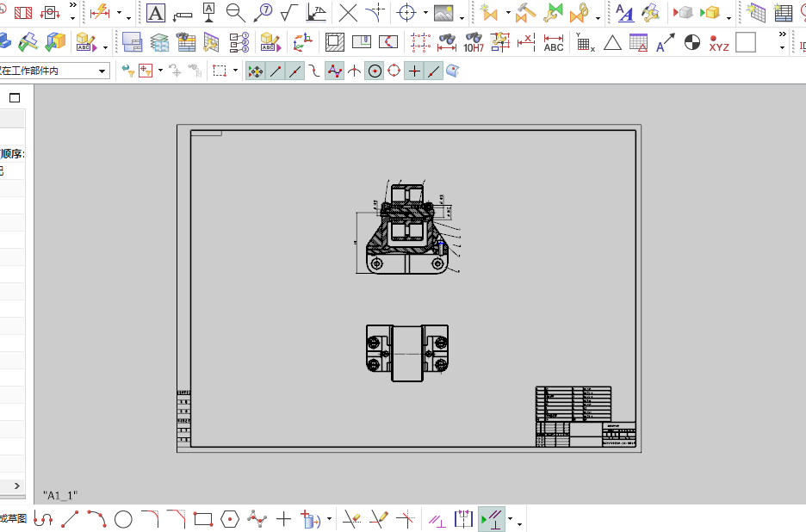Screen dimensions: 806x532
Task: Click the parts list table on the sheet
Action: [573, 404]
